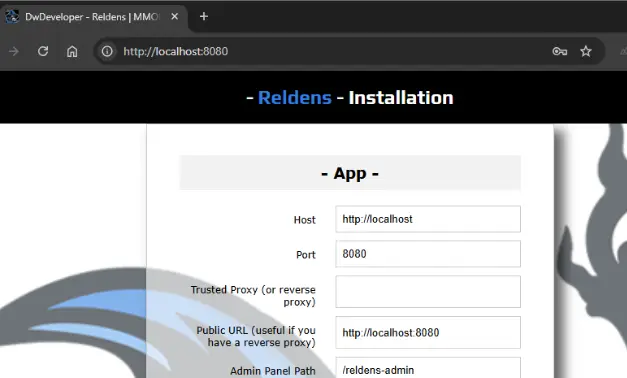
Task: Click the browser forward arrow
Action: [14, 51]
